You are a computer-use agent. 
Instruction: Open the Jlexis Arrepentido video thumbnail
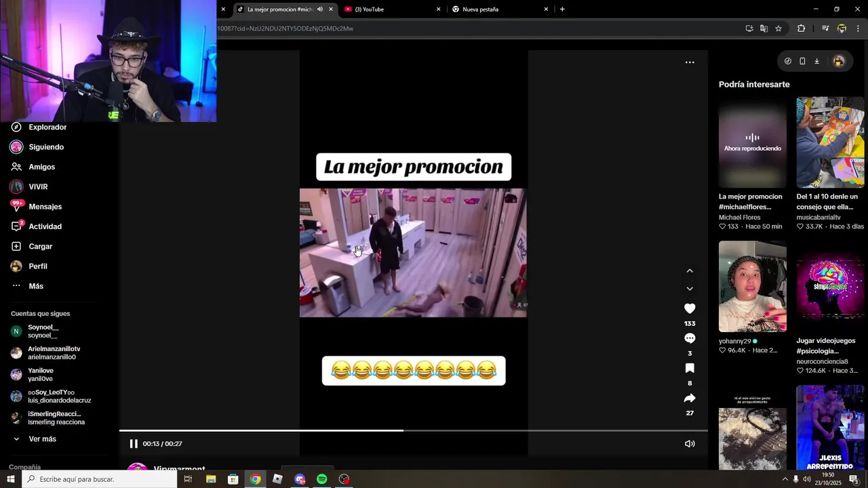tap(830, 428)
